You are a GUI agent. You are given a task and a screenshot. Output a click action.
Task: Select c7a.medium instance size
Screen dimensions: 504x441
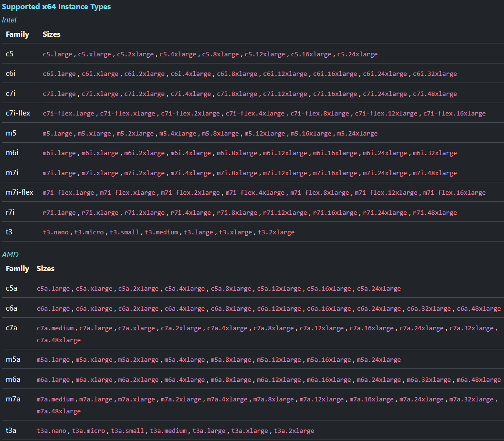click(55, 328)
